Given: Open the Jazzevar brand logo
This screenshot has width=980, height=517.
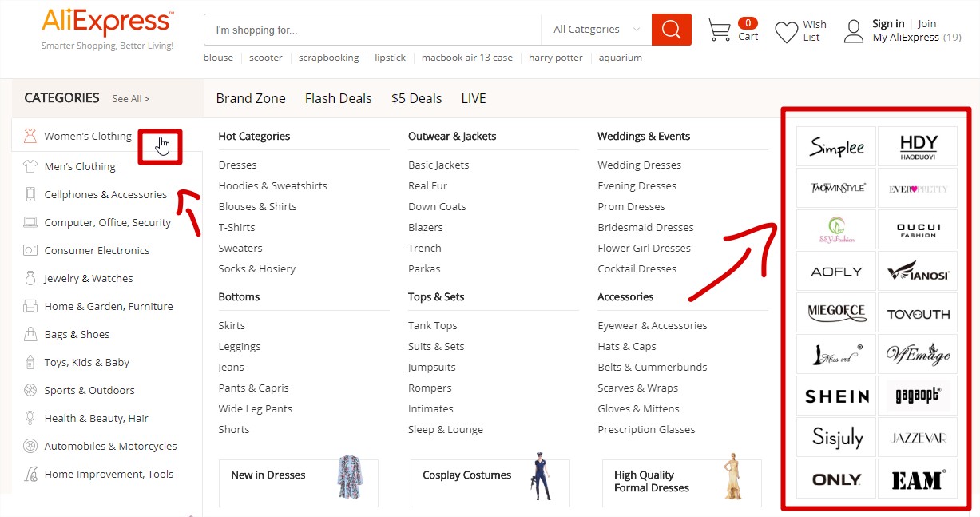Looking at the screenshot, I should pyautogui.click(x=918, y=437).
